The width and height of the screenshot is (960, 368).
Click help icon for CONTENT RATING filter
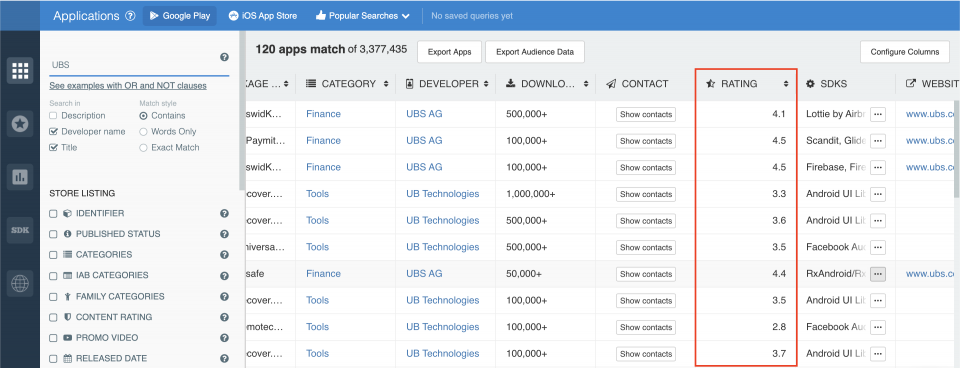(x=224, y=317)
